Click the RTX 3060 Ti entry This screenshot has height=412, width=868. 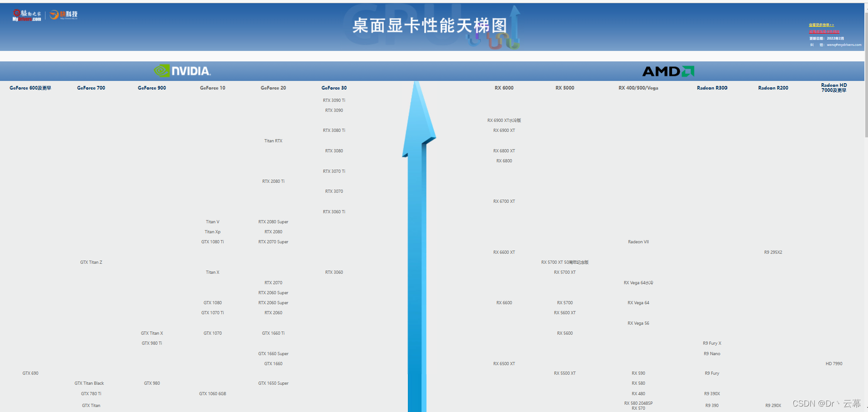tap(334, 212)
